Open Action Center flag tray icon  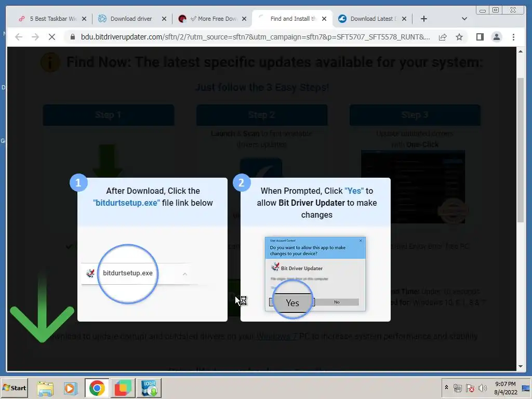pyautogui.click(x=470, y=388)
